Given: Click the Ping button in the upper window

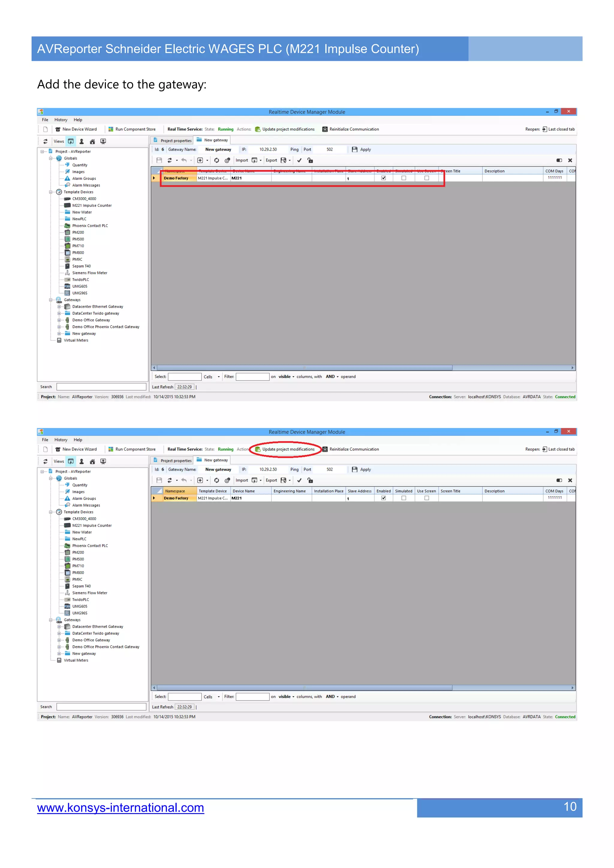Looking at the screenshot, I should 294,149.
